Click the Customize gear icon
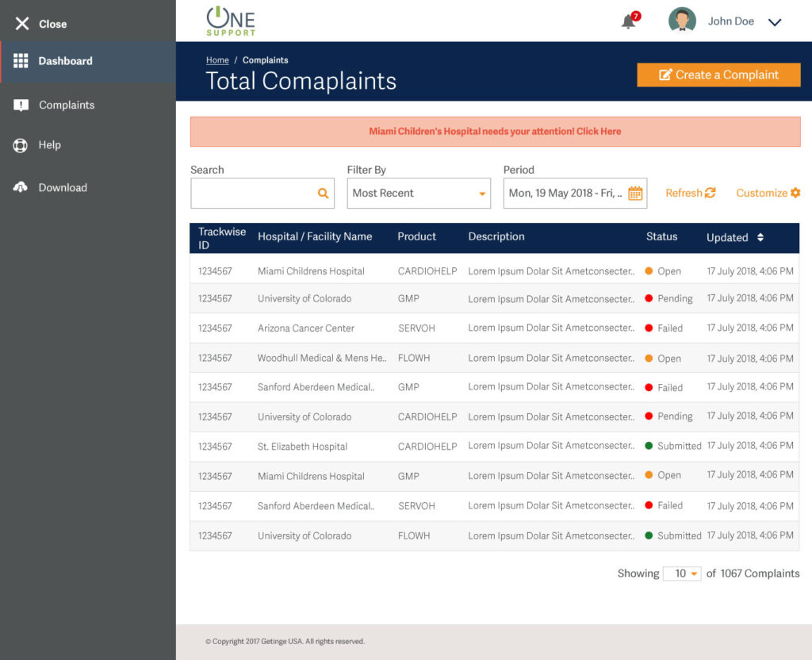The height and width of the screenshot is (660, 812). pos(795,193)
